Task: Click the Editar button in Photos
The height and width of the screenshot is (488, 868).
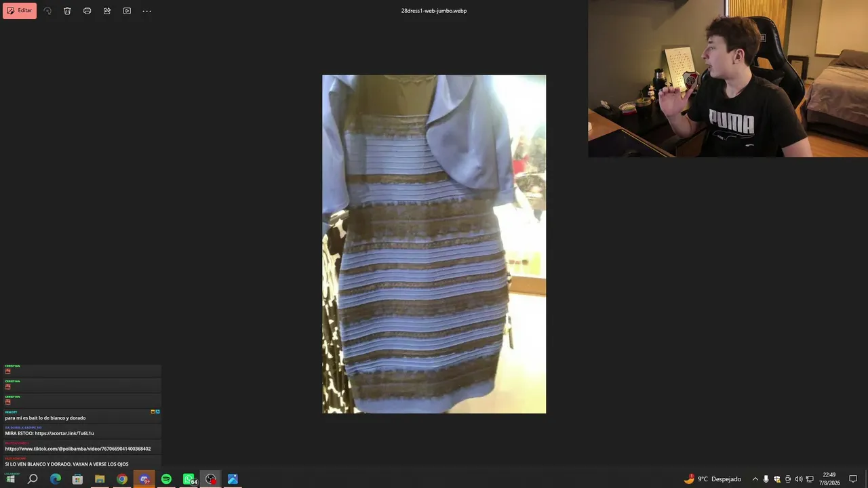Action: [20, 11]
